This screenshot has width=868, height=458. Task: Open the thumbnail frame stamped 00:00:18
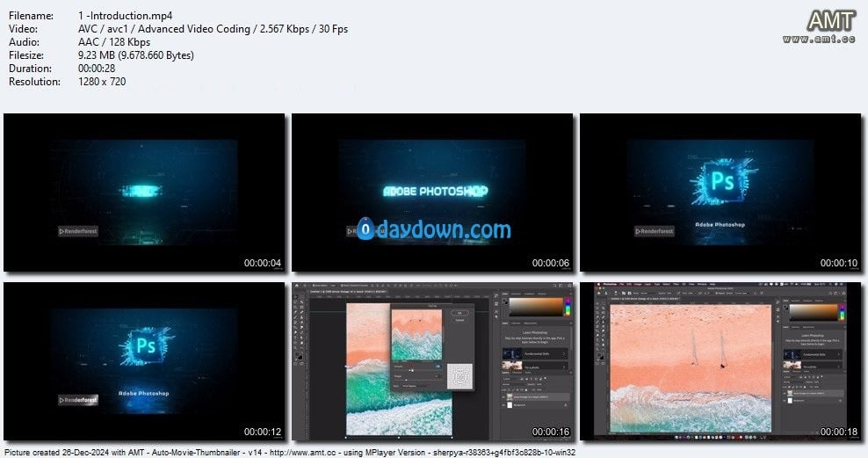pyautogui.click(x=720, y=361)
